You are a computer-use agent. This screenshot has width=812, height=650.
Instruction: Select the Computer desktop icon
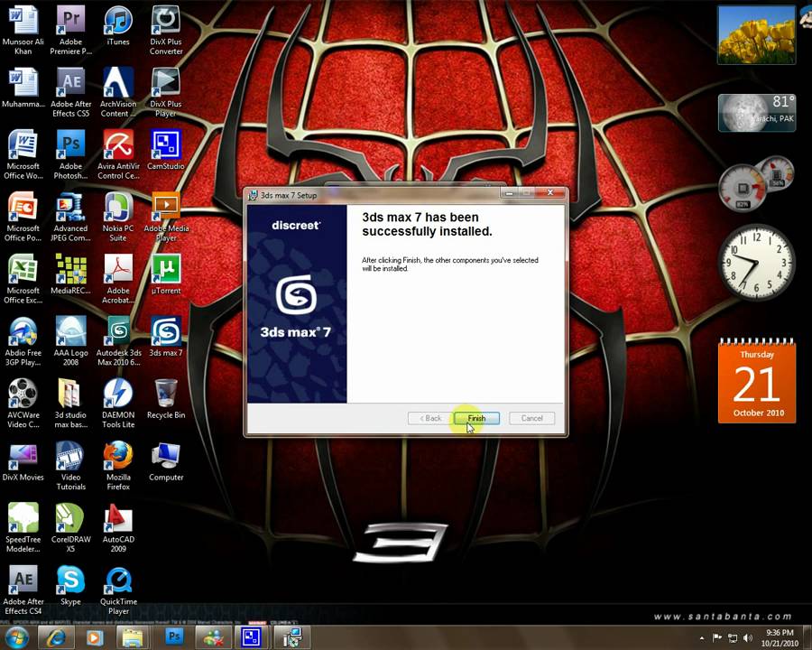pos(166,461)
